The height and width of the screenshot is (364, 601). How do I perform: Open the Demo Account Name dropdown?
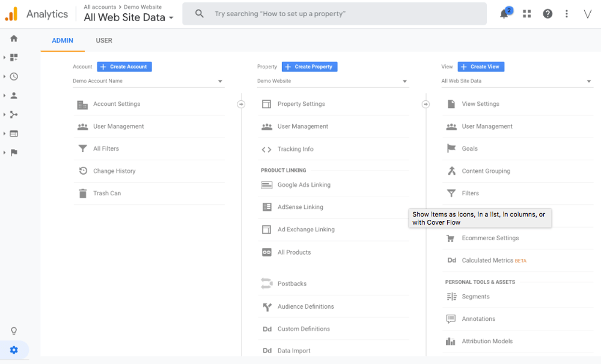148,81
